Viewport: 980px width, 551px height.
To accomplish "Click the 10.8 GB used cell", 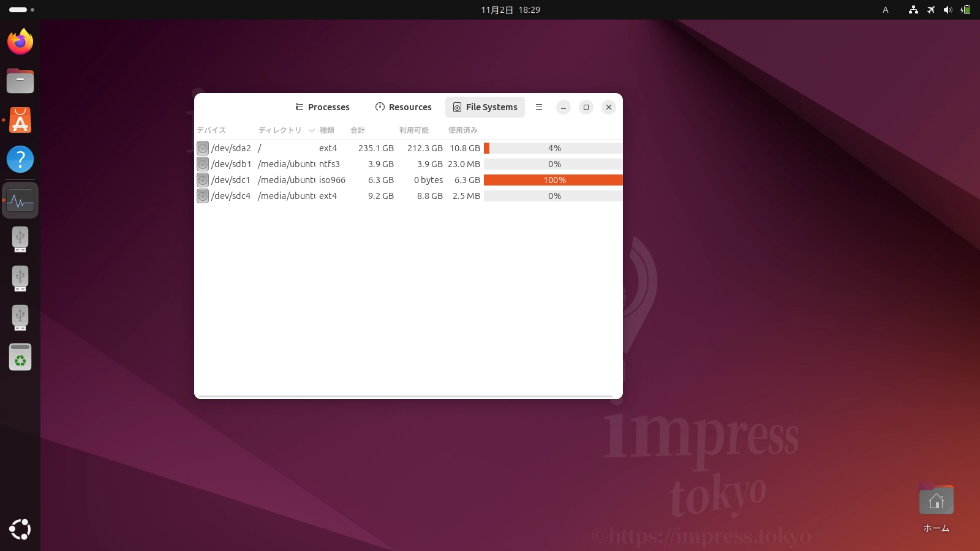I will tap(465, 148).
